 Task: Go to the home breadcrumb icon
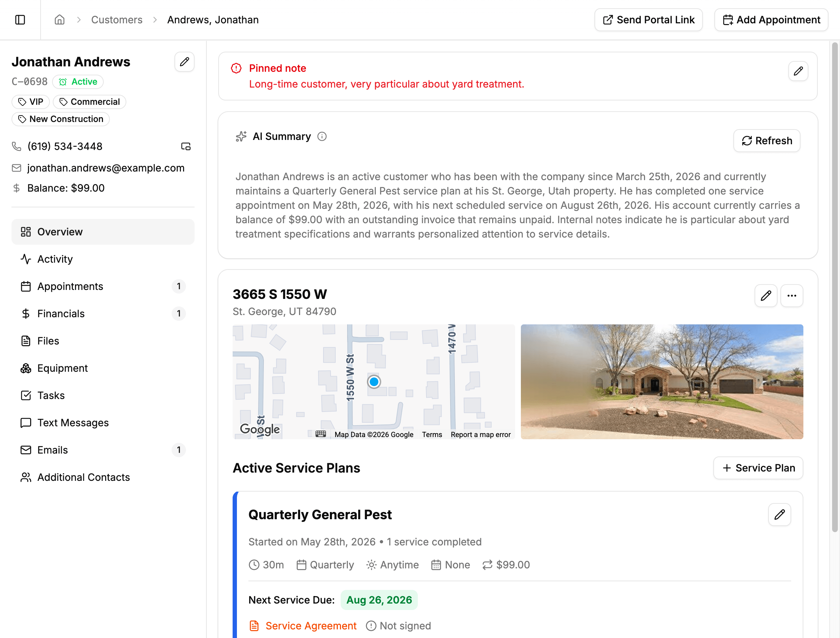[60, 20]
